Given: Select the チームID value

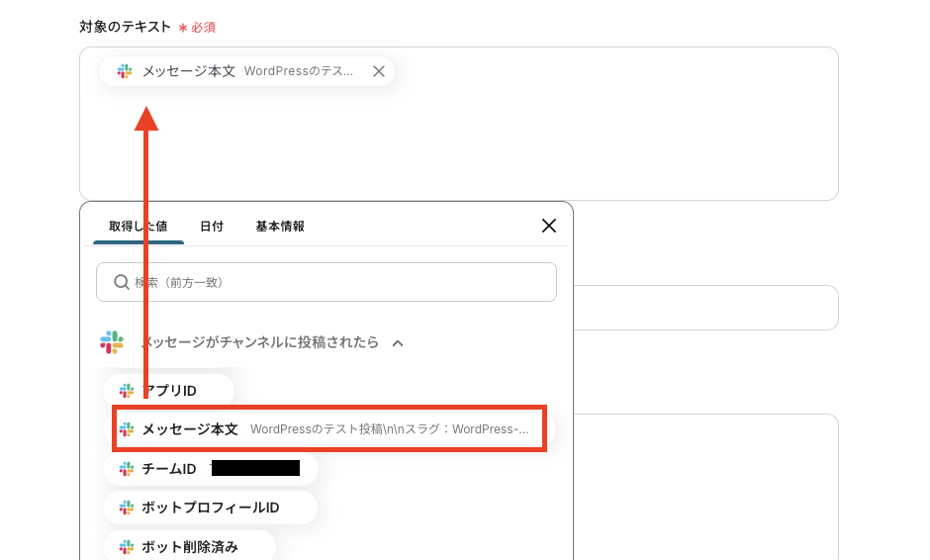Looking at the screenshot, I should [211, 469].
